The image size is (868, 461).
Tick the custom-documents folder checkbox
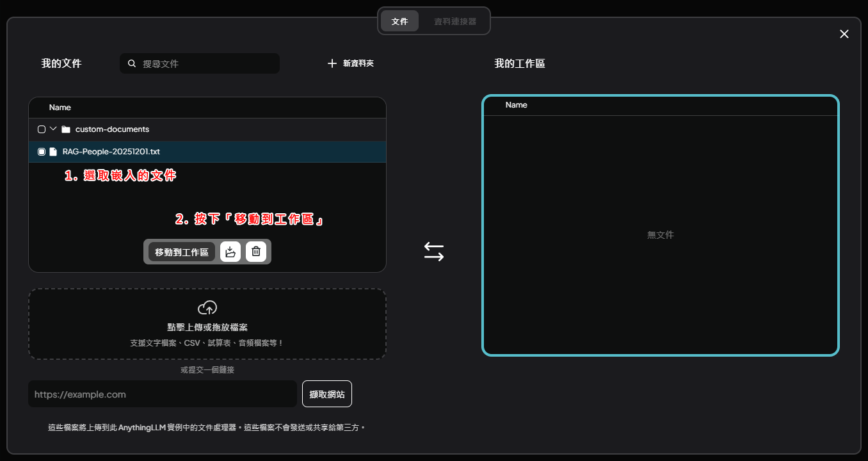(42, 129)
